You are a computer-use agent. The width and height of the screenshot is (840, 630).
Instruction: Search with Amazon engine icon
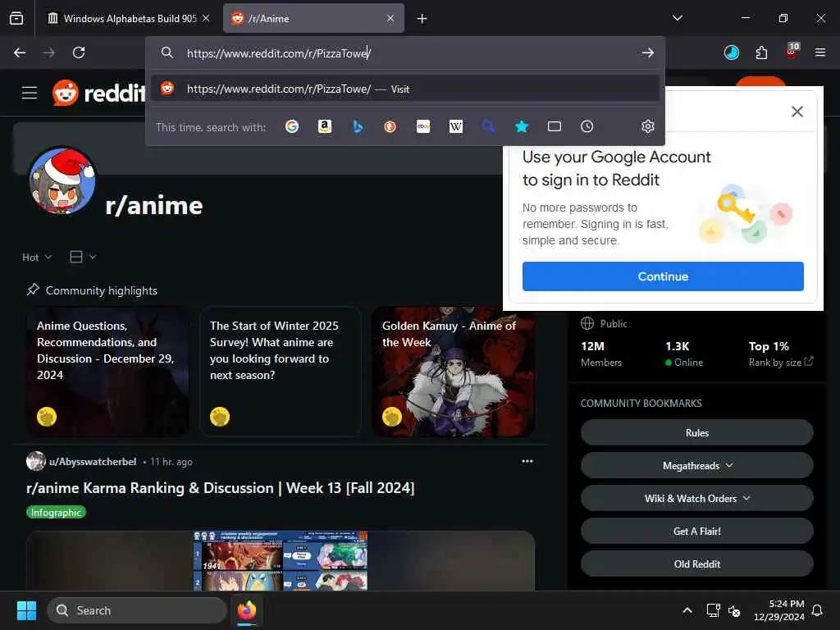pos(325,126)
